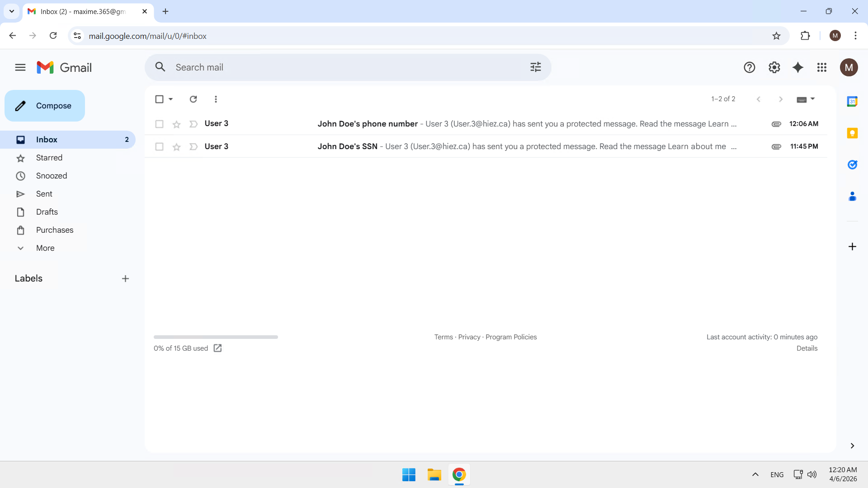Image resolution: width=868 pixels, height=488 pixels.
Task: Open Contacts side panel icon
Action: [x=852, y=197]
